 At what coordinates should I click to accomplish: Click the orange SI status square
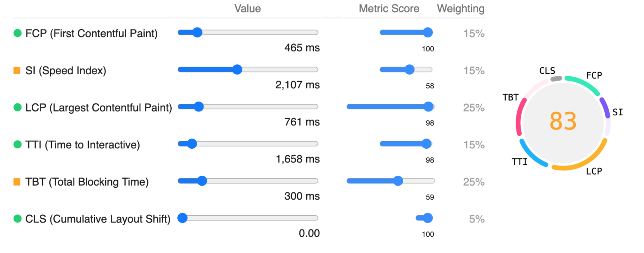tap(18, 70)
